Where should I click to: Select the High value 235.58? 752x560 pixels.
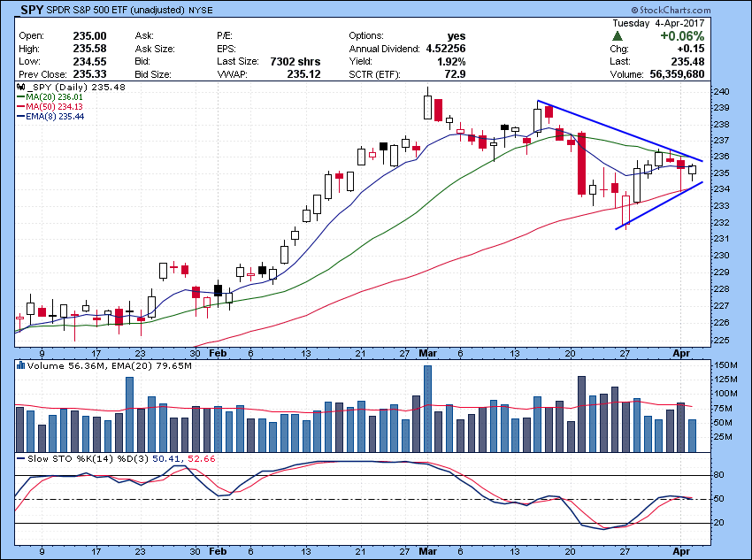coord(89,49)
